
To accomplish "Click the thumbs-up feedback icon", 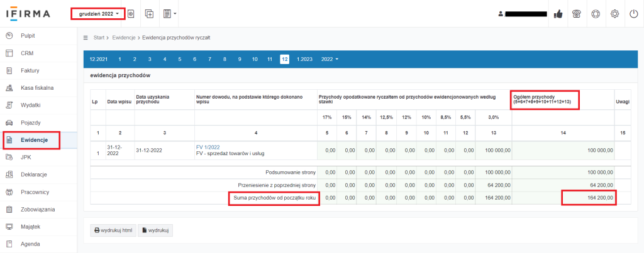I will point(558,14).
